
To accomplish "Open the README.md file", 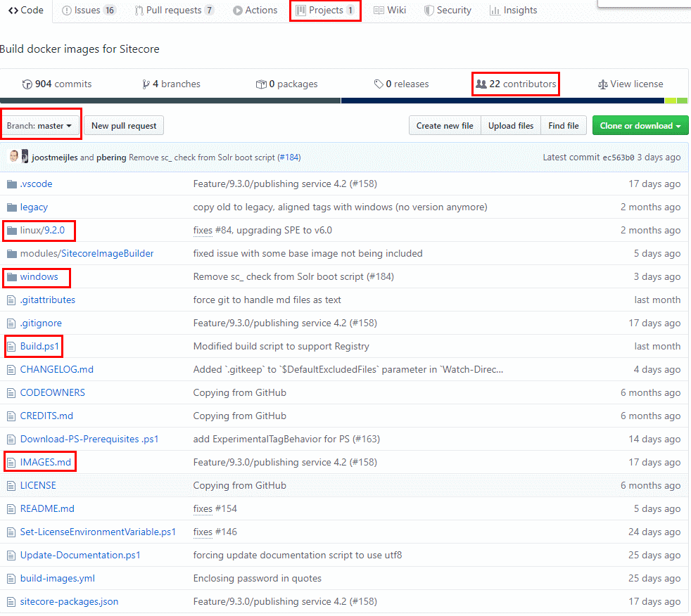I will [47, 509].
